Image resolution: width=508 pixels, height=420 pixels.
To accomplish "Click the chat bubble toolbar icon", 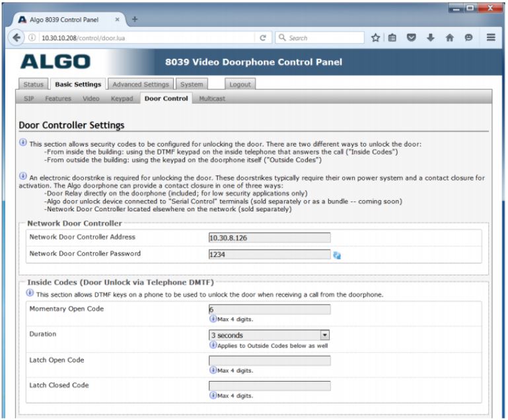I will [468, 38].
